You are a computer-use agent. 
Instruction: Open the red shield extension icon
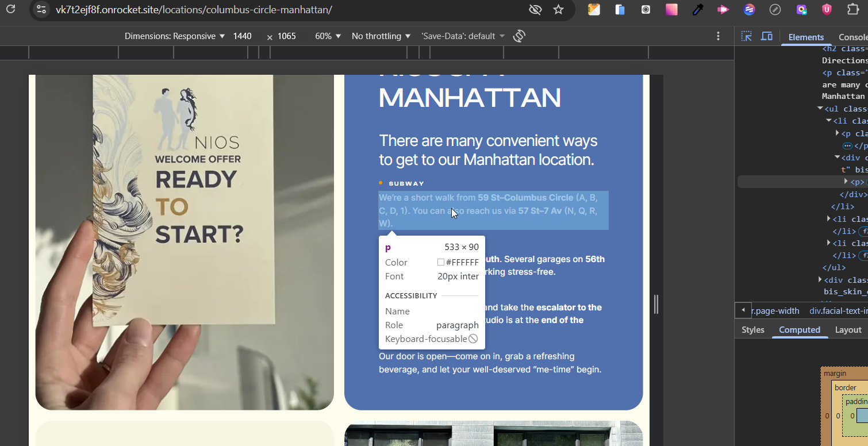pyautogui.click(x=827, y=9)
